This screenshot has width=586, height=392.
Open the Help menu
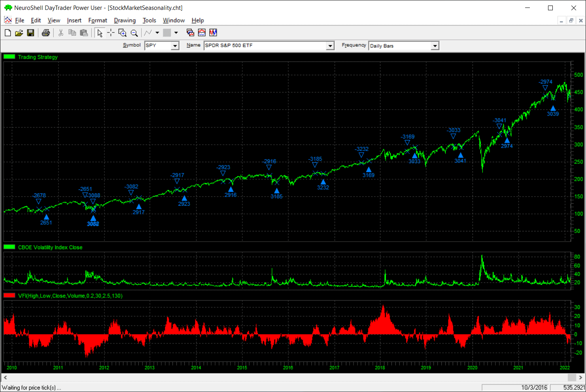(198, 21)
